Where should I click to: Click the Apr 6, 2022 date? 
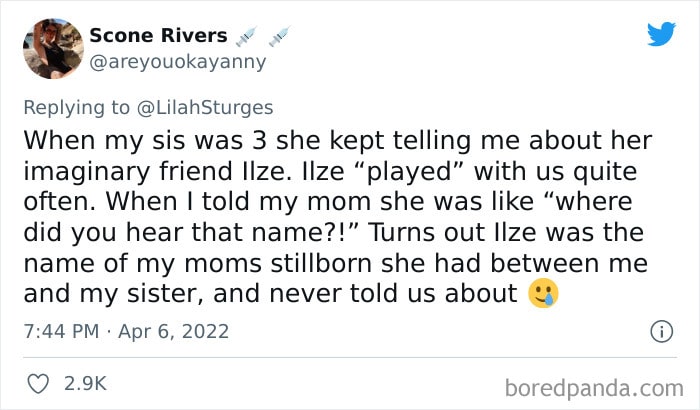[x=174, y=331]
